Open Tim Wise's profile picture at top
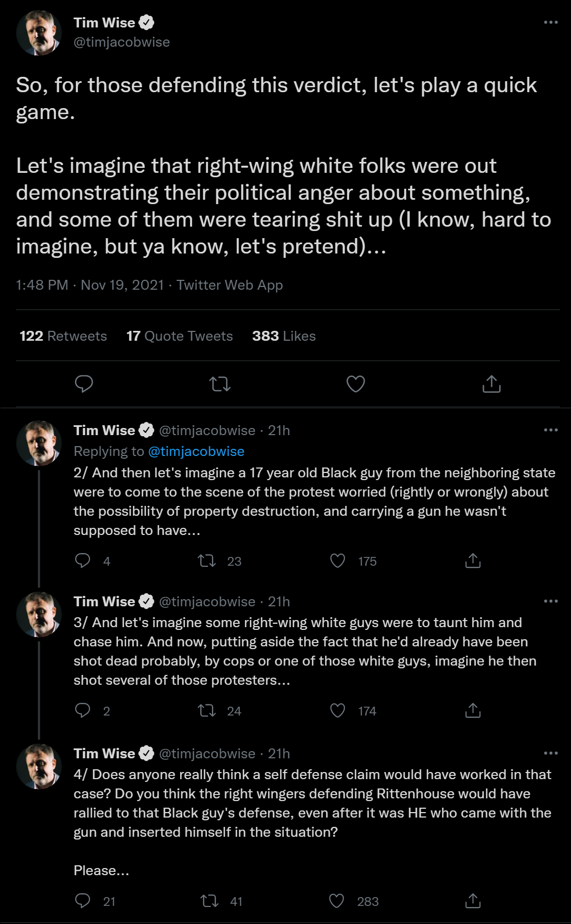This screenshot has height=924, width=571. pos(38,33)
